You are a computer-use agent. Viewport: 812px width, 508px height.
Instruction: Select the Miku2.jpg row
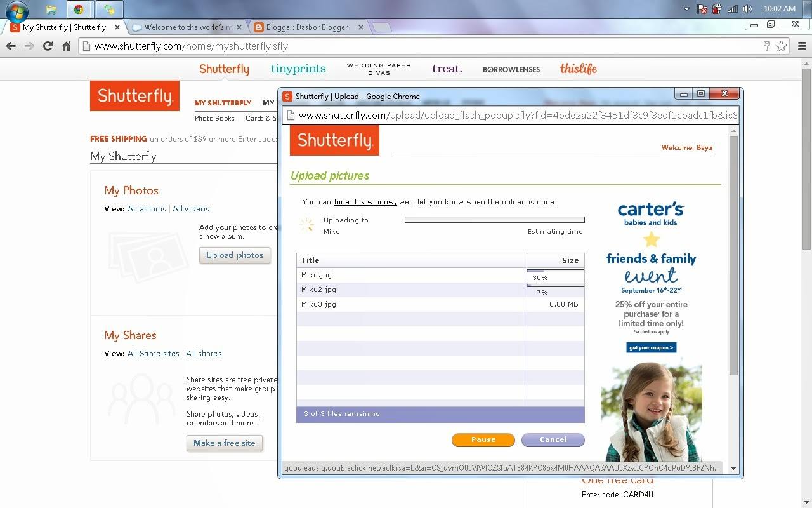pos(440,290)
